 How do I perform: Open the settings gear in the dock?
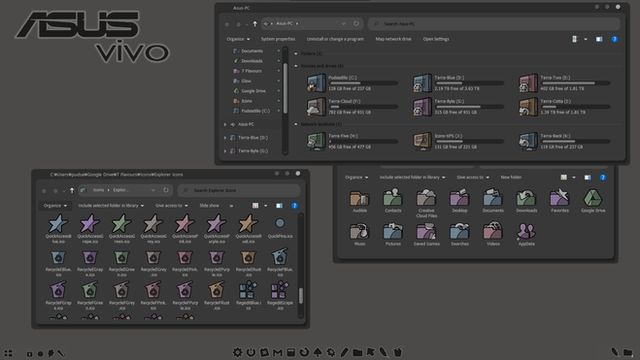click(x=237, y=352)
